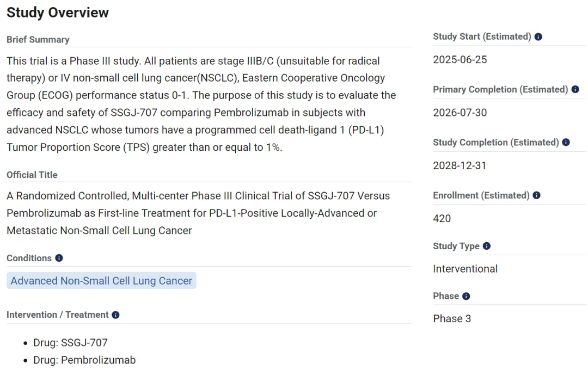This screenshot has height=369, width=588.
Task: Select the Drug: SSGJ-707 list item
Action: click(x=84, y=343)
